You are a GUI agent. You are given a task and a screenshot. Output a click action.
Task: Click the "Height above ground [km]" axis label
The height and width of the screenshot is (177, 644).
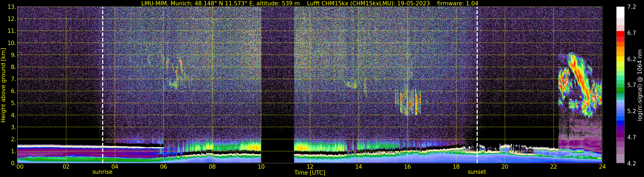coord(3,85)
